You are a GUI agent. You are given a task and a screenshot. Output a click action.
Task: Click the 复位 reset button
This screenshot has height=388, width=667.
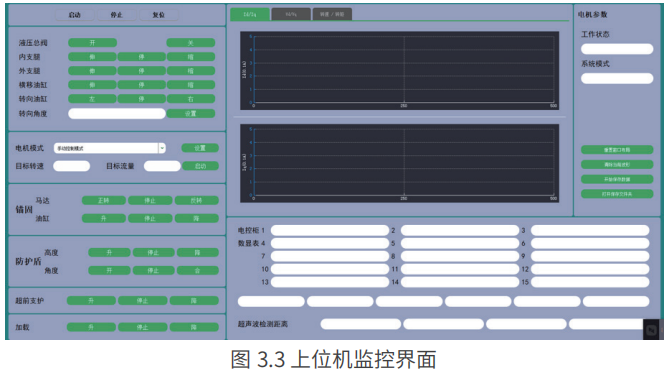click(x=159, y=15)
